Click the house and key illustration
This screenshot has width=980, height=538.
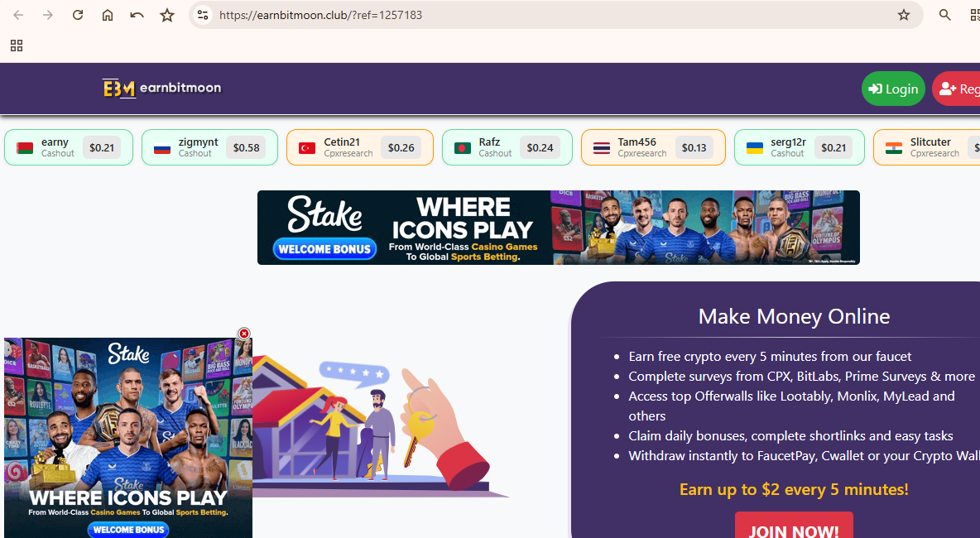380,428
